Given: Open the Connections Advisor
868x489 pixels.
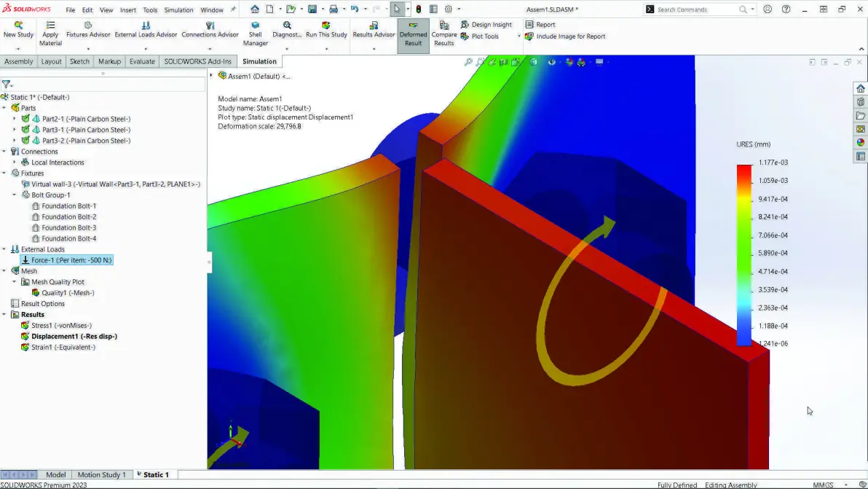Looking at the screenshot, I should click(210, 29).
